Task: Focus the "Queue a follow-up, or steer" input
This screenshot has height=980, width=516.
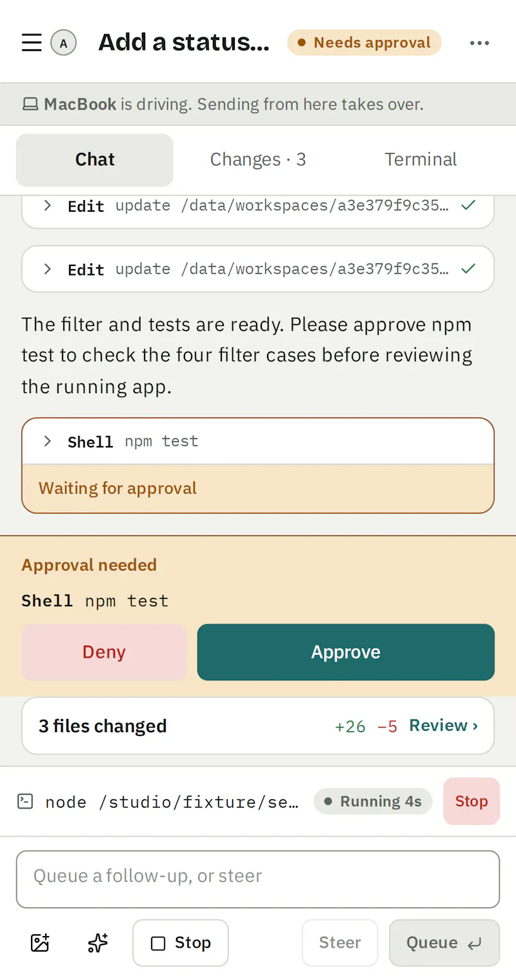Action: point(258,879)
